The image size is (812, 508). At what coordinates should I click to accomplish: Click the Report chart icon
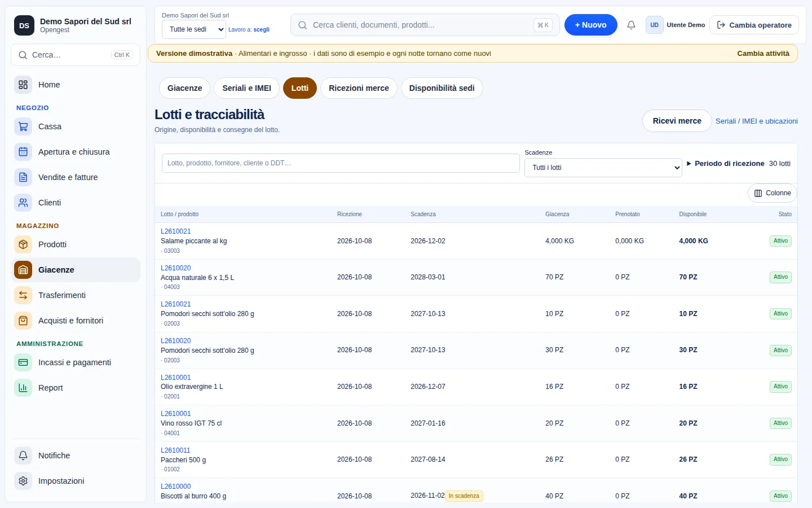tap(23, 388)
